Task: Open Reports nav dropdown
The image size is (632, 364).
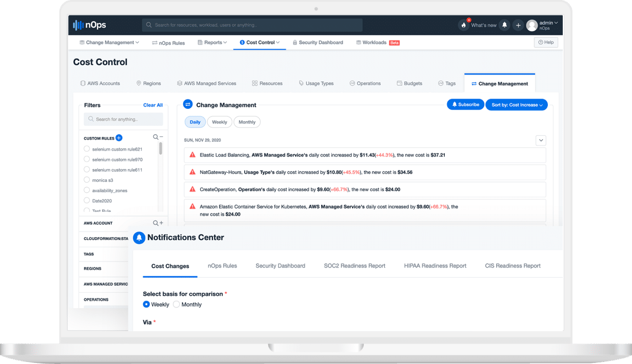Action: (x=212, y=43)
